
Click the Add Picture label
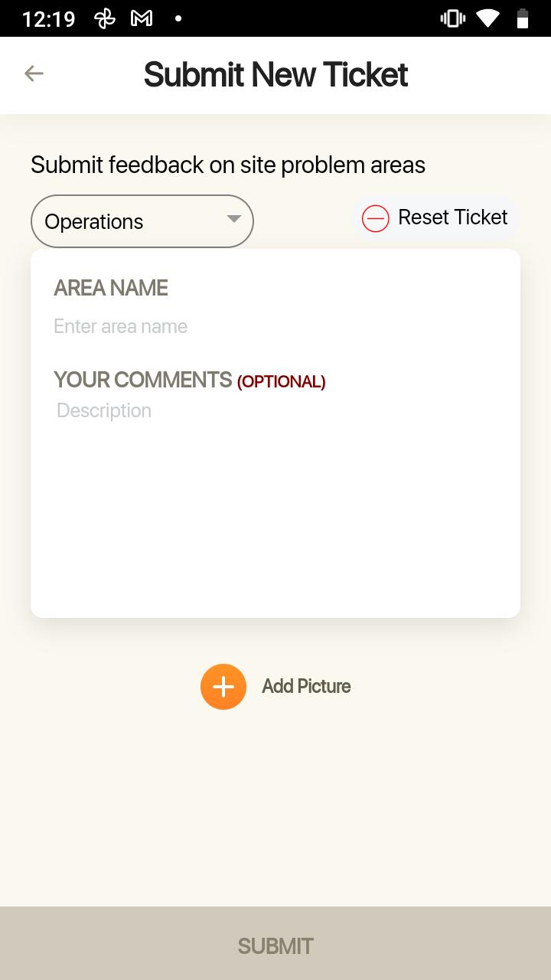pyautogui.click(x=306, y=686)
